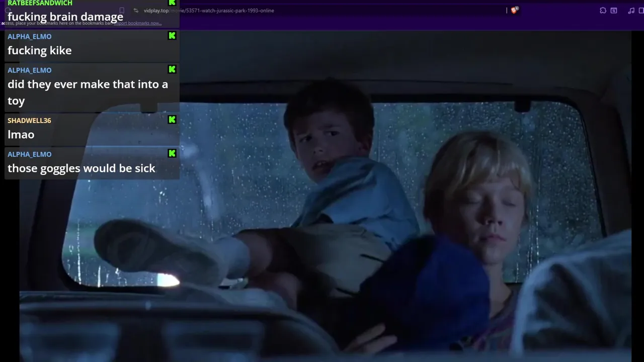
Task: Click the Kick badge on the toy message
Action: tap(172, 69)
